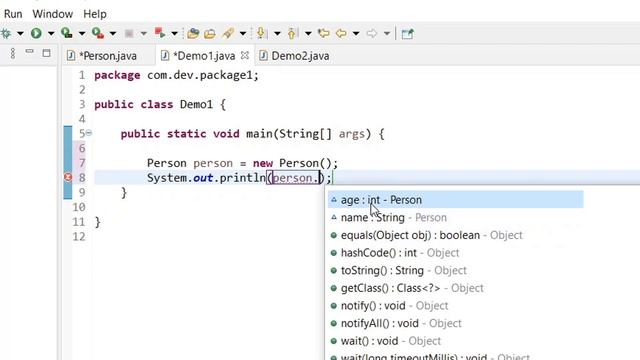640x360 pixels.
Task: Click the green Run button
Action: pos(36,33)
